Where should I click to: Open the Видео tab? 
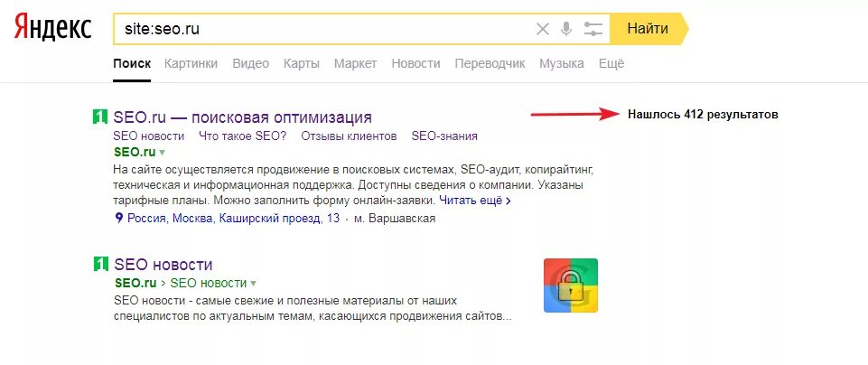(x=251, y=64)
